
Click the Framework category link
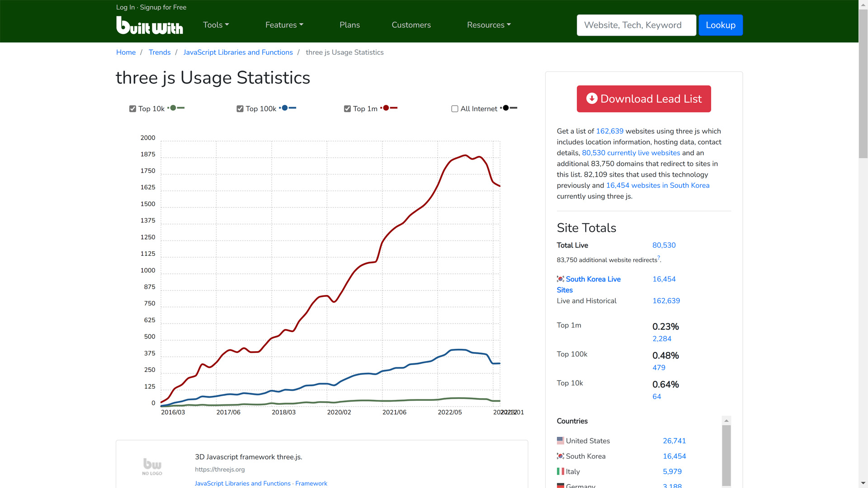click(311, 483)
